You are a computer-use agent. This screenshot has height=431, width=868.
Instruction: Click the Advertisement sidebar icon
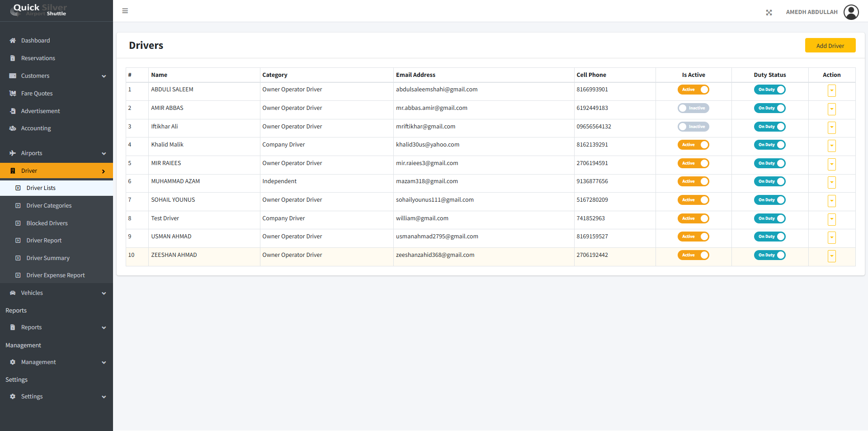coord(13,111)
